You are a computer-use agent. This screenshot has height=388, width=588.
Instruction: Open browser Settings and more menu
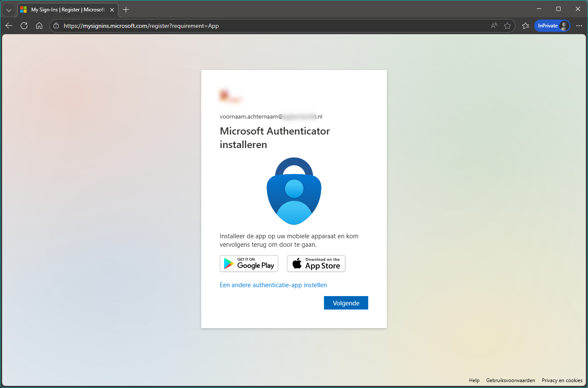[579, 26]
